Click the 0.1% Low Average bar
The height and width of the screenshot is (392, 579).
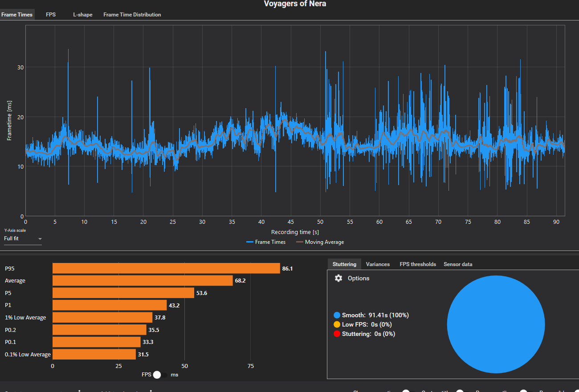(x=94, y=354)
